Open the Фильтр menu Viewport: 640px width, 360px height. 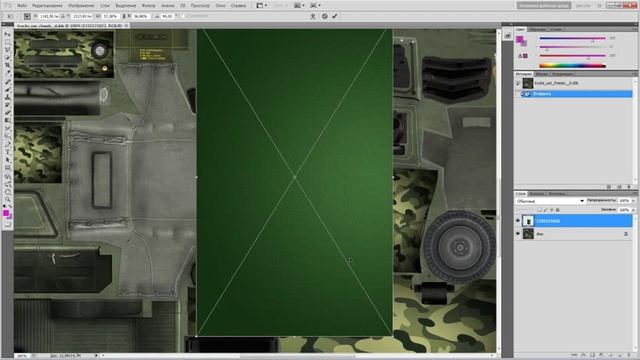[x=149, y=6]
